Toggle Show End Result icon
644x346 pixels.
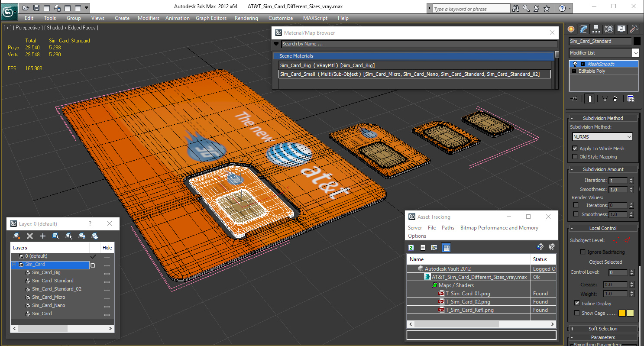[x=590, y=99]
